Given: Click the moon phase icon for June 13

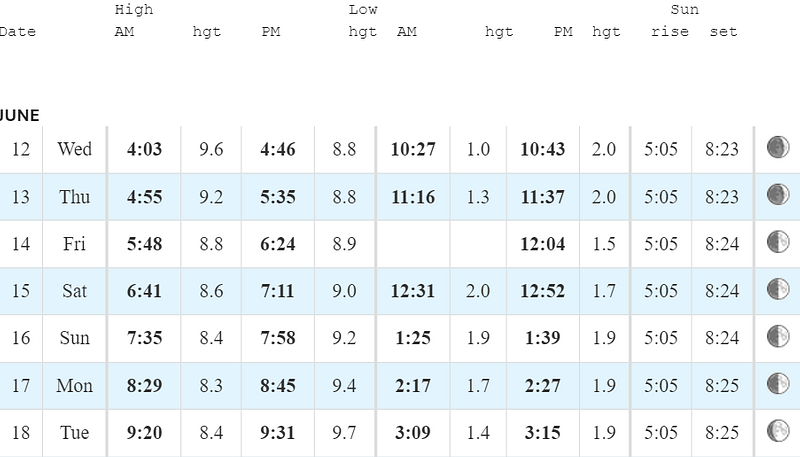Looking at the screenshot, I should [778, 194].
